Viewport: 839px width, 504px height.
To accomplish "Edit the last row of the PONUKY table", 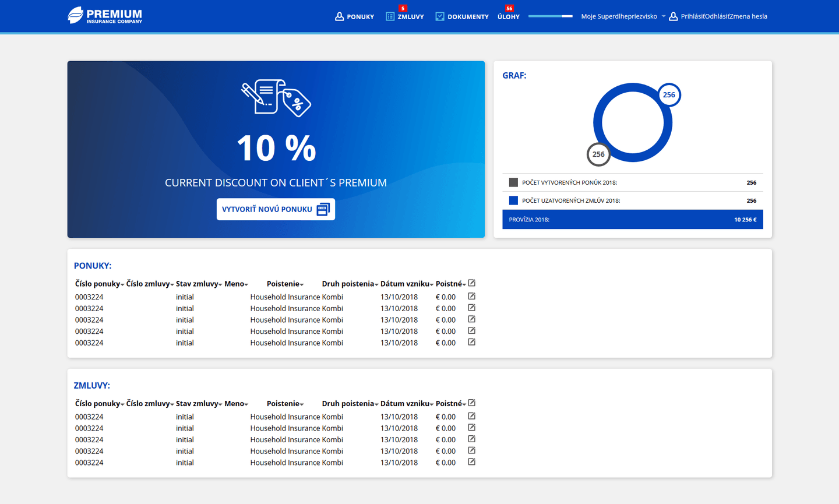I will 472,342.
